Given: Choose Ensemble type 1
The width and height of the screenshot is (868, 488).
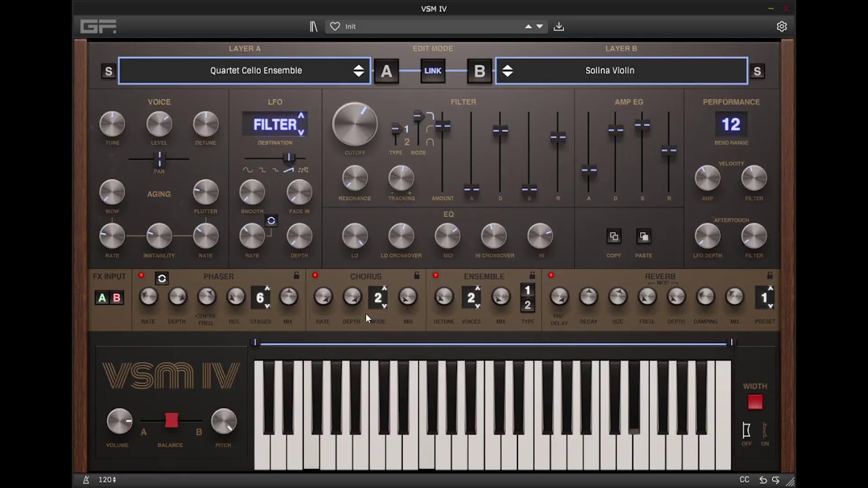Looking at the screenshot, I should [527, 291].
